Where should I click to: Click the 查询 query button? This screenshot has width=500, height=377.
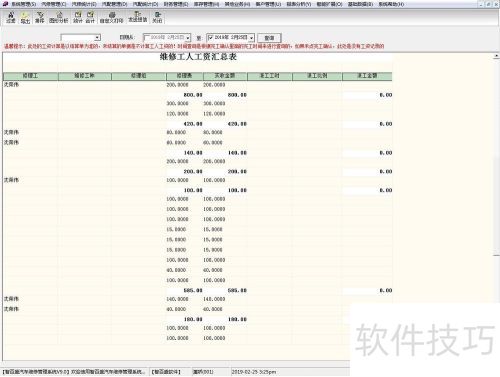tap(269, 38)
